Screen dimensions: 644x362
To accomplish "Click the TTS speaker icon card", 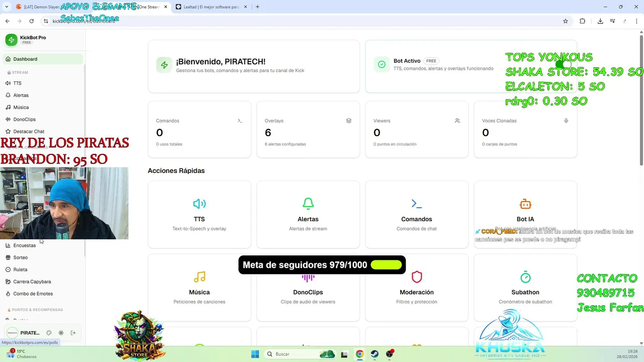I will tap(199, 204).
